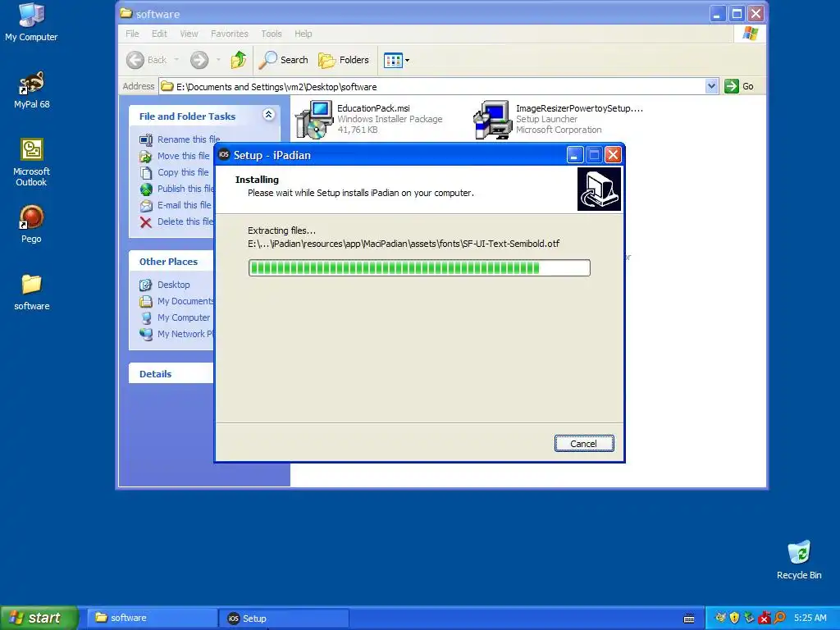
Task: Expand the address bar dropdown
Action: pyautogui.click(x=711, y=86)
